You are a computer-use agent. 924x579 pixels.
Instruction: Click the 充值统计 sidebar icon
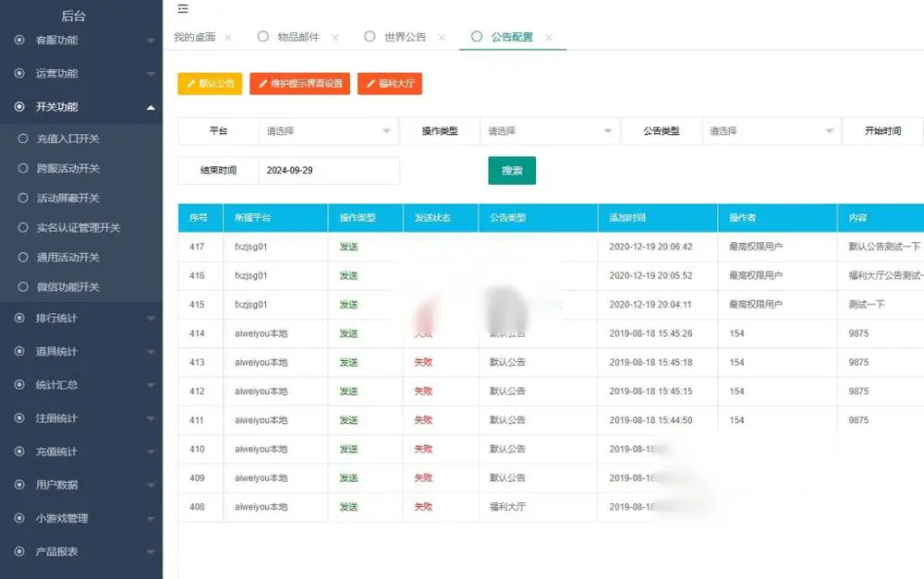coord(19,452)
